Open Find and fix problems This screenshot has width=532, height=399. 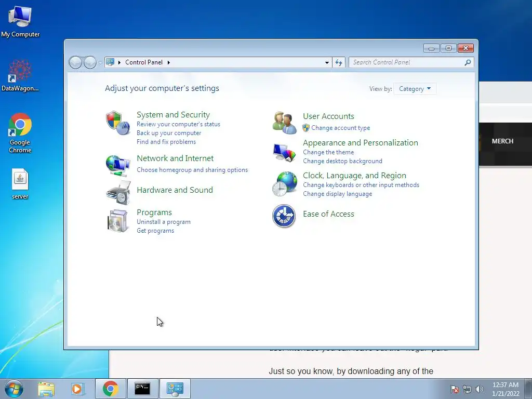point(166,142)
